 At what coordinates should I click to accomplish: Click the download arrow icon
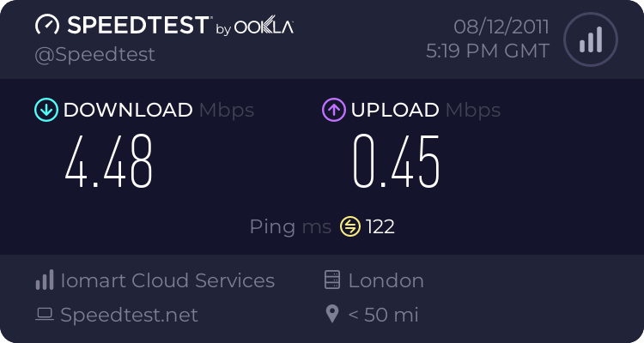(46, 110)
